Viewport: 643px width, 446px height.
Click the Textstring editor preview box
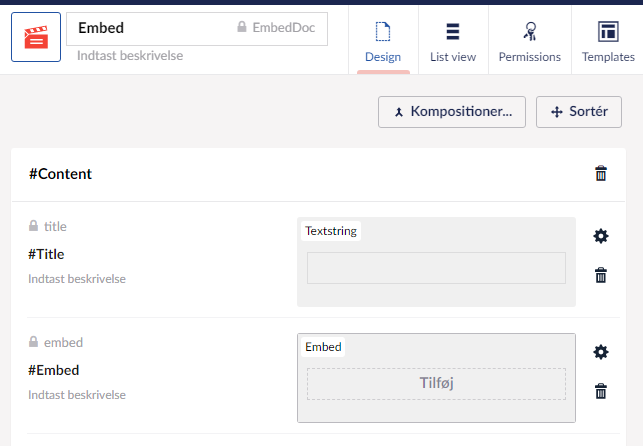436,268
